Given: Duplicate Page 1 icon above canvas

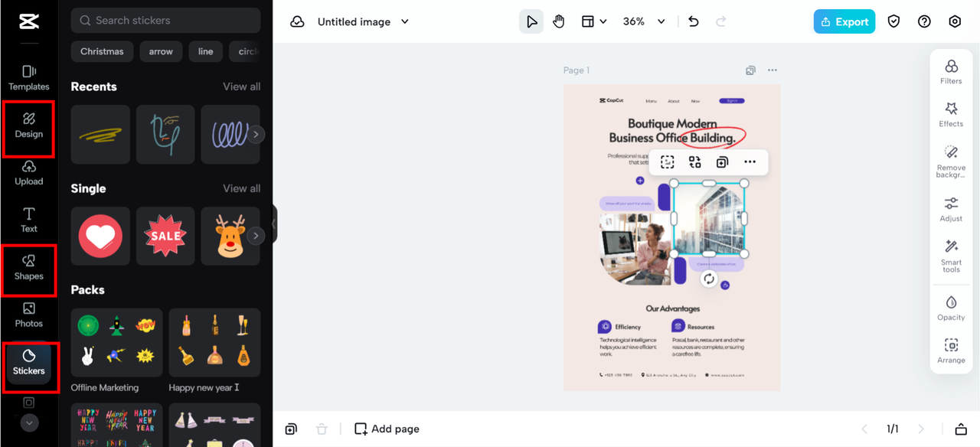Looking at the screenshot, I should click(x=750, y=70).
